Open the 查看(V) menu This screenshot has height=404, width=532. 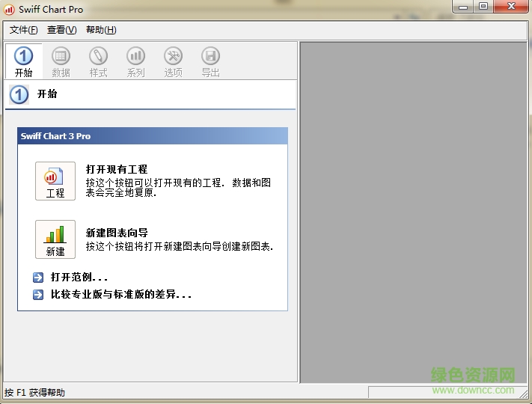62,30
